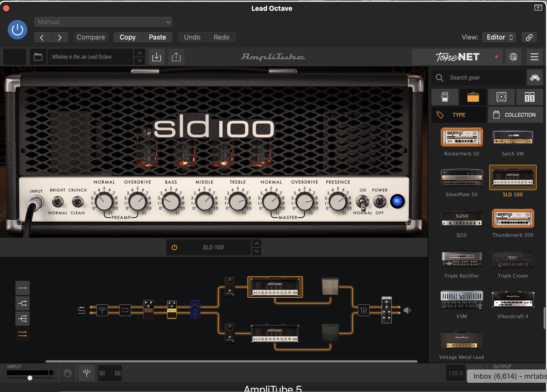Viewport: 547px width, 392px height.
Task: Choose the two-way split routing icon
Action: pyautogui.click(x=23, y=303)
